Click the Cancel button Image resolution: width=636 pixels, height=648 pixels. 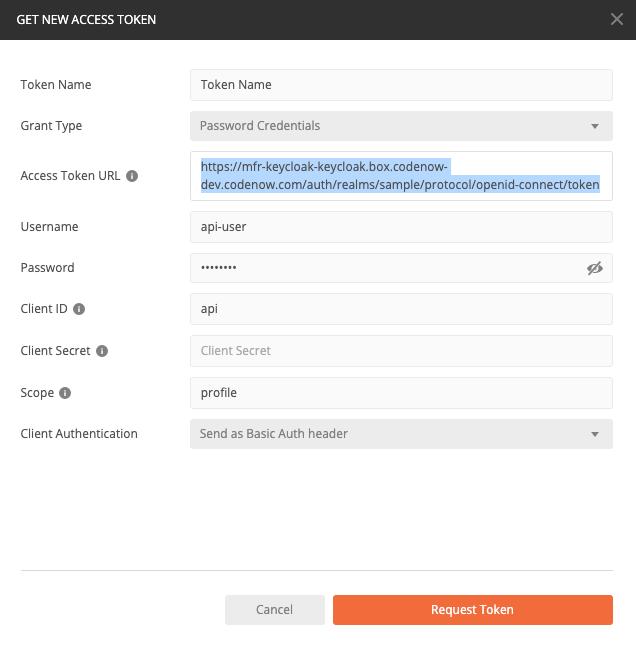(x=275, y=610)
